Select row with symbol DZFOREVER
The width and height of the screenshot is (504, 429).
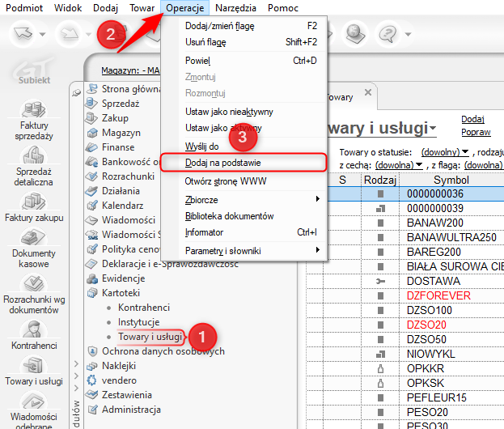tap(405, 295)
